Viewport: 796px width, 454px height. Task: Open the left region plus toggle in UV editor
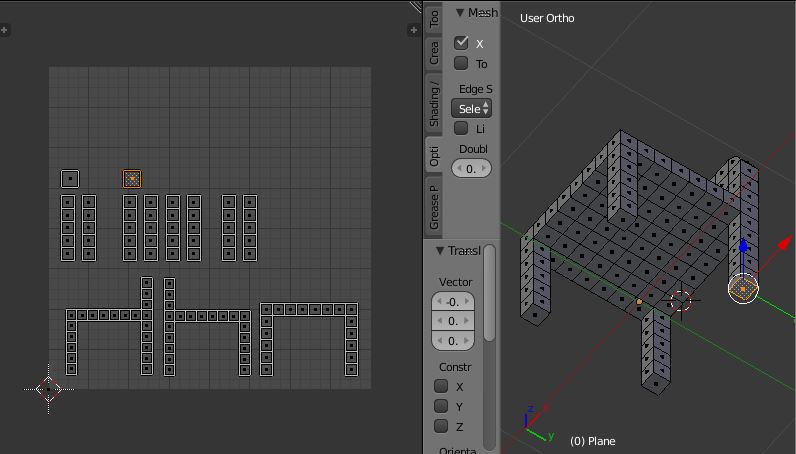click(4, 30)
